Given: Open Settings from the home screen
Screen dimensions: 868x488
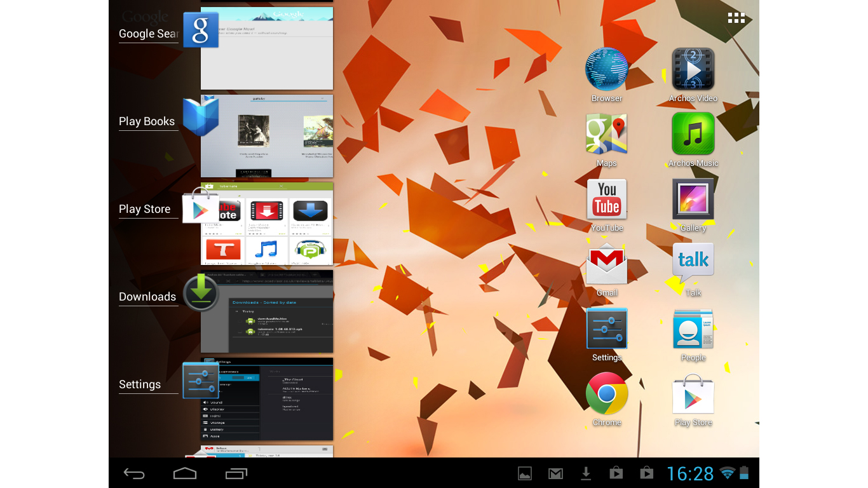Looking at the screenshot, I should click(607, 334).
